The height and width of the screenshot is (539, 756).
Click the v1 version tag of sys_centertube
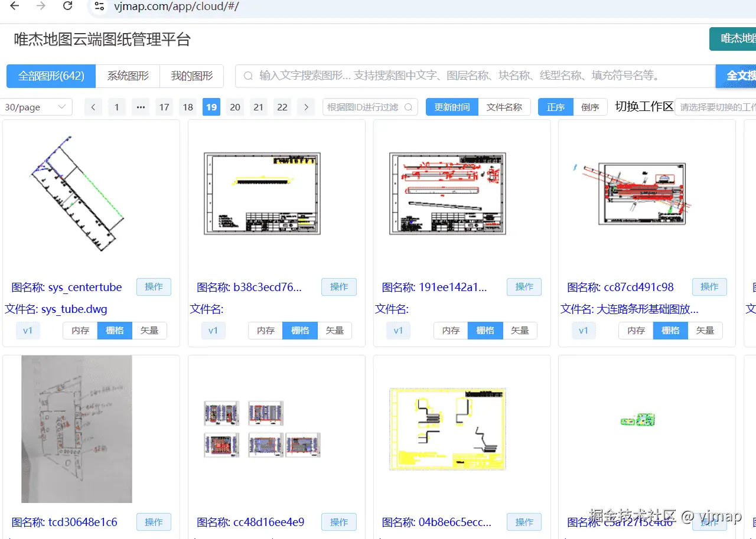(28, 331)
